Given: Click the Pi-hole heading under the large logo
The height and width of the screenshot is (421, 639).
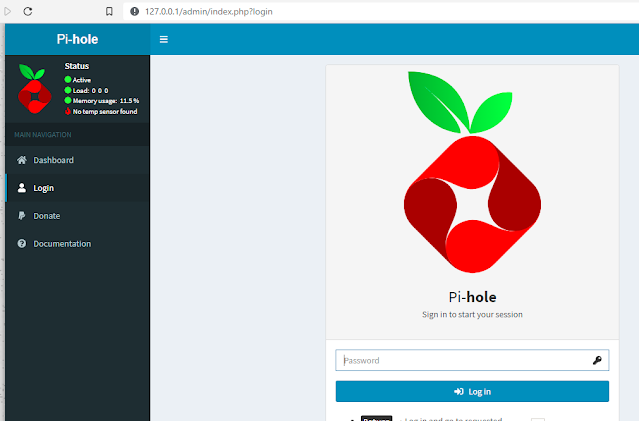Looking at the screenshot, I should 472,297.
